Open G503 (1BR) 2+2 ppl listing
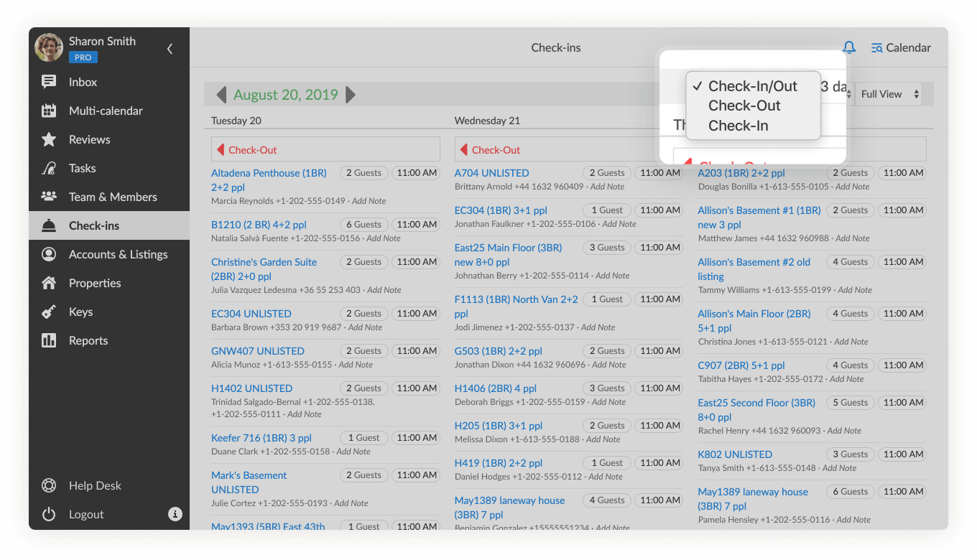This screenshot has width=977, height=560. 498,351
